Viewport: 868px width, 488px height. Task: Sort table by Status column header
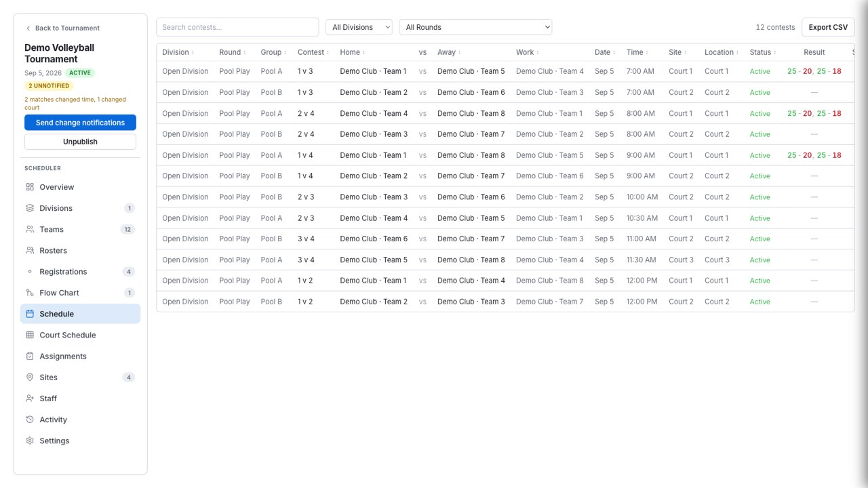point(763,52)
